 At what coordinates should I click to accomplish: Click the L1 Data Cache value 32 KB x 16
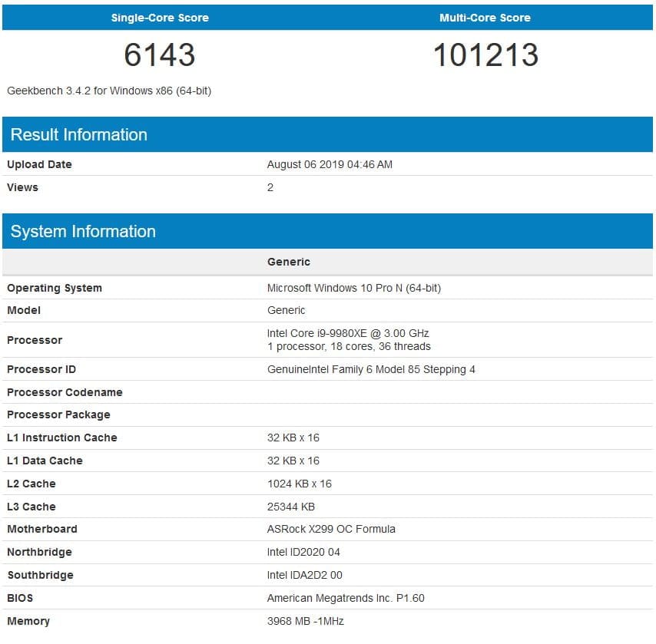coord(293,461)
